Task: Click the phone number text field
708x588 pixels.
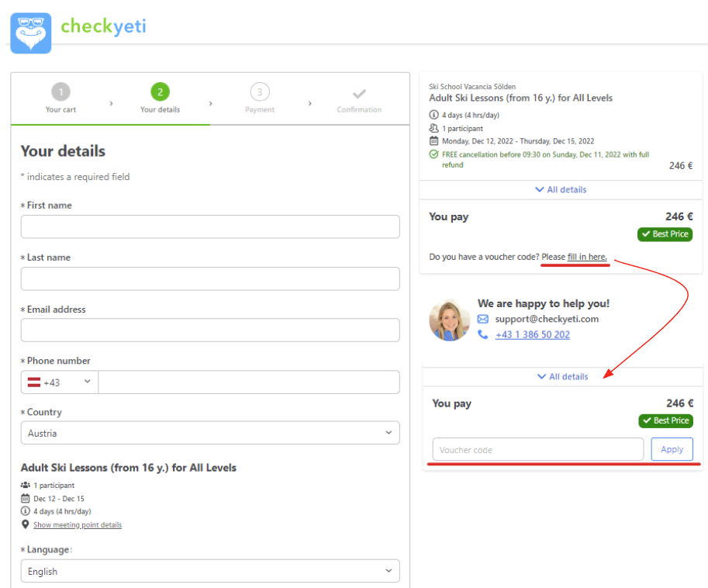Action: 249,382
